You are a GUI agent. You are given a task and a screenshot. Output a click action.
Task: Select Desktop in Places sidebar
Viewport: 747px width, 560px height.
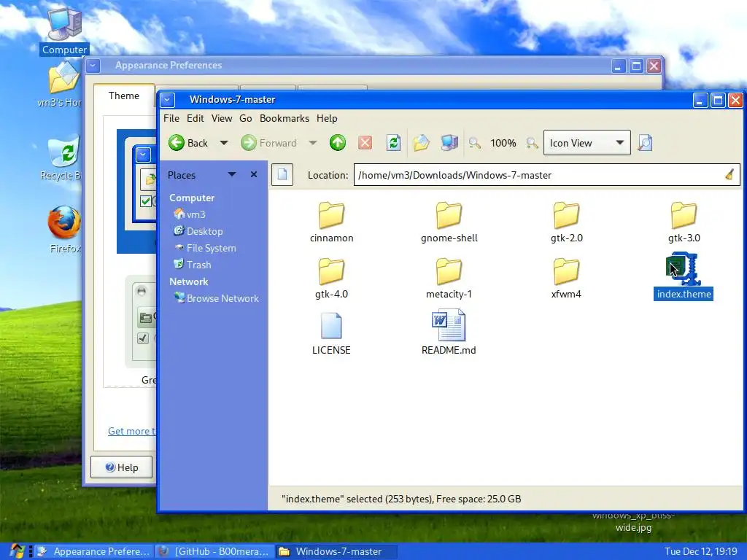tap(198, 231)
